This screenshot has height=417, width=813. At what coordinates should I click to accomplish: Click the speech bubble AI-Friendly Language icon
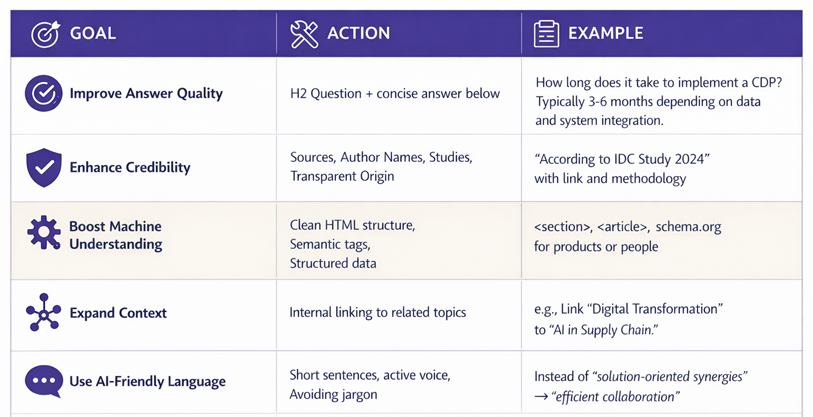[x=43, y=381]
